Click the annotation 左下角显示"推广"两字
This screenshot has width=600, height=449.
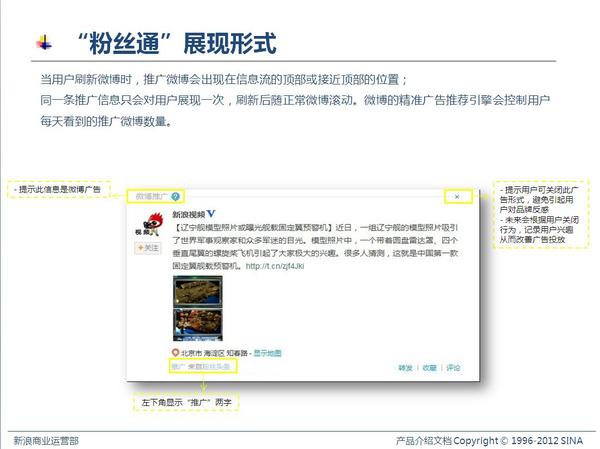186,402
